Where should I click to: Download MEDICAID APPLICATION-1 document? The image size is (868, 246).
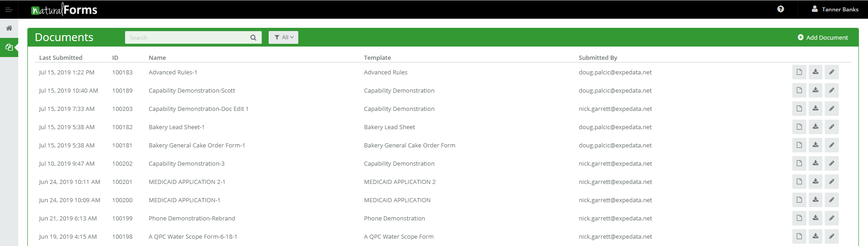(x=816, y=200)
